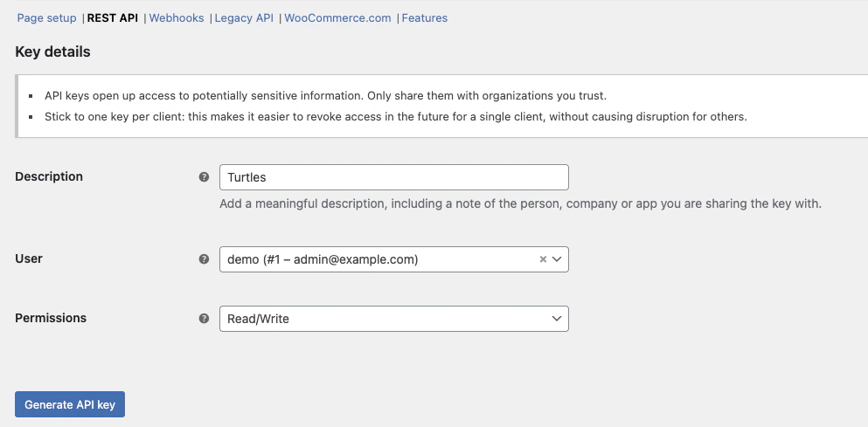Screen dimensions: 868x427
Task: Click the 'Add a meaningful description' hint text
Action: pyautogui.click(x=520, y=203)
